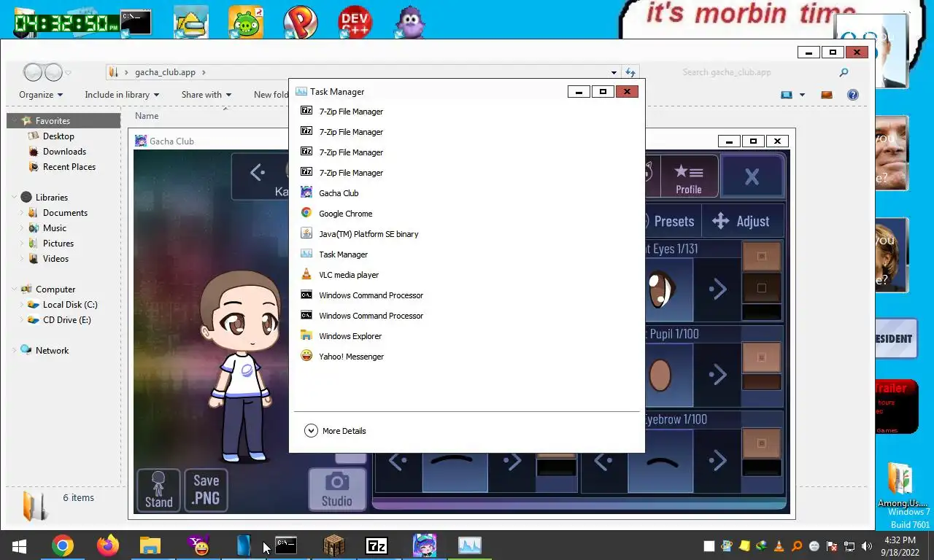Image resolution: width=934 pixels, height=560 pixels.
Task: Select Documents under Libraries
Action: (x=65, y=213)
